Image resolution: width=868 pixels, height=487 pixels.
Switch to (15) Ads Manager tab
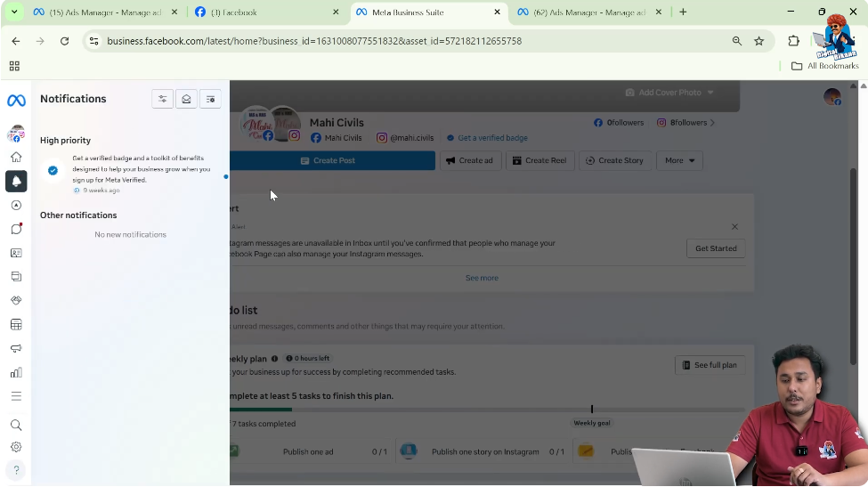[x=105, y=12]
